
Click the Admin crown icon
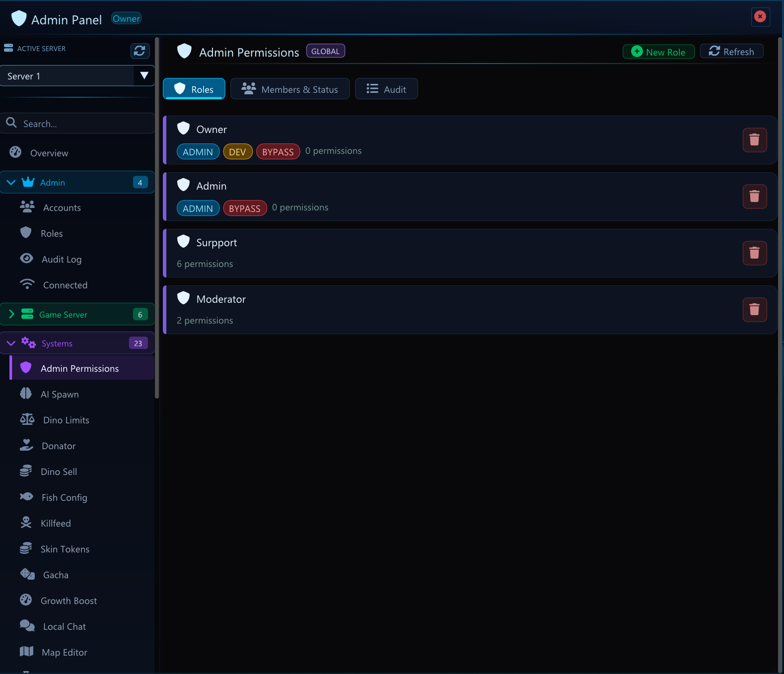click(28, 182)
